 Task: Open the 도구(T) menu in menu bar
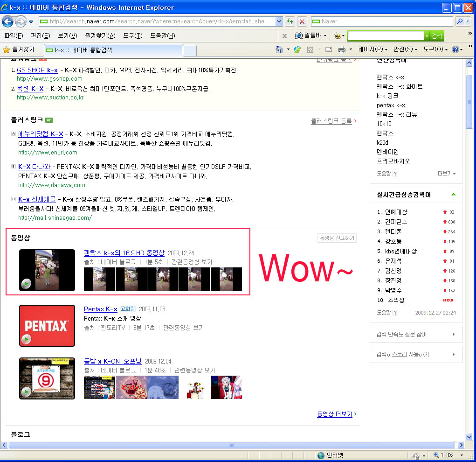pyautogui.click(x=132, y=35)
